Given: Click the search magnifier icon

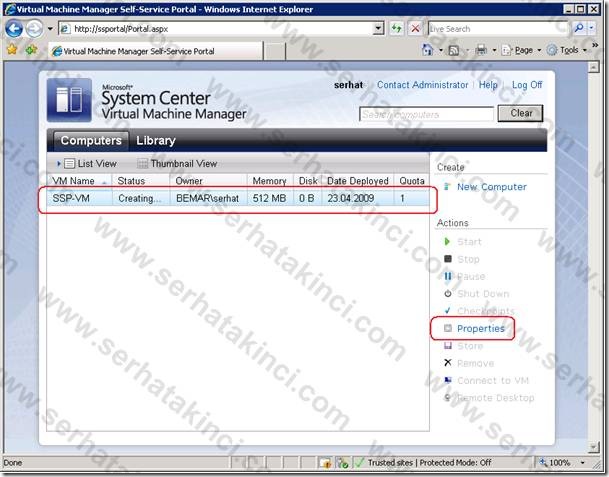Looking at the screenshot, I should (579, 28).
